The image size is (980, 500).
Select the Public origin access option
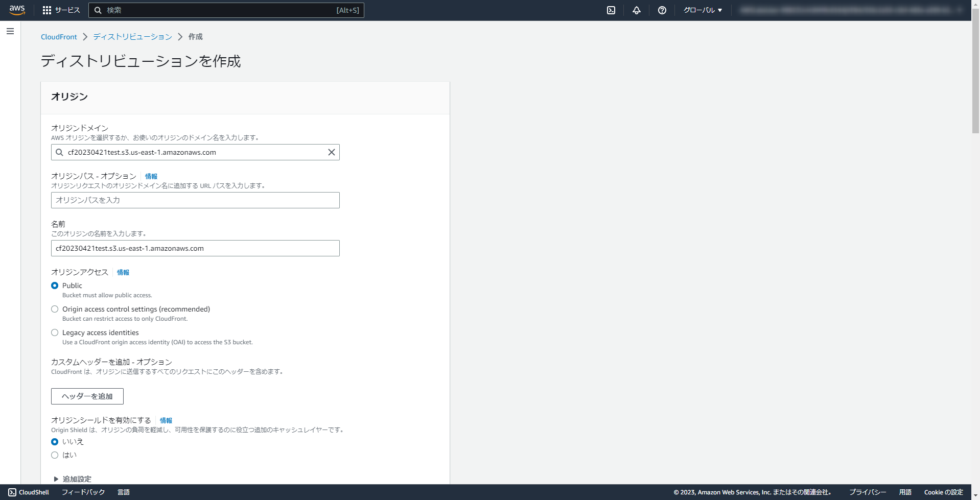tap(55, 285)
